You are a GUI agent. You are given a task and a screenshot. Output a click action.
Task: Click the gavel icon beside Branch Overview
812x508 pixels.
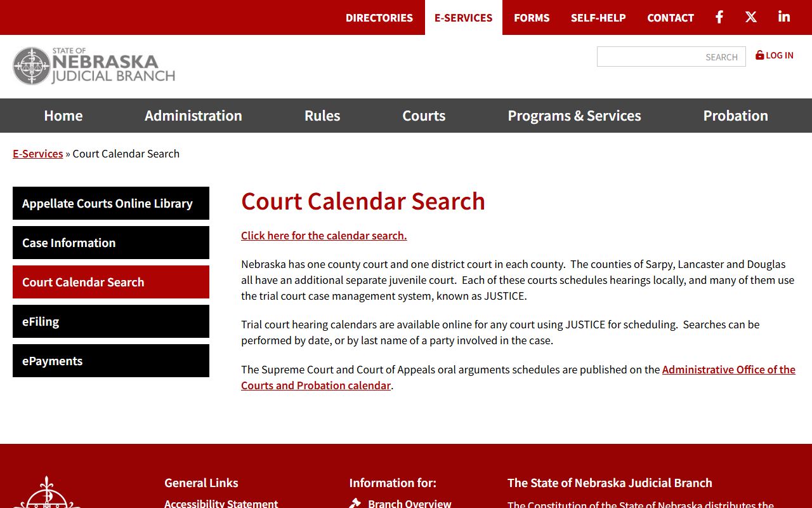tap(355, 504)
